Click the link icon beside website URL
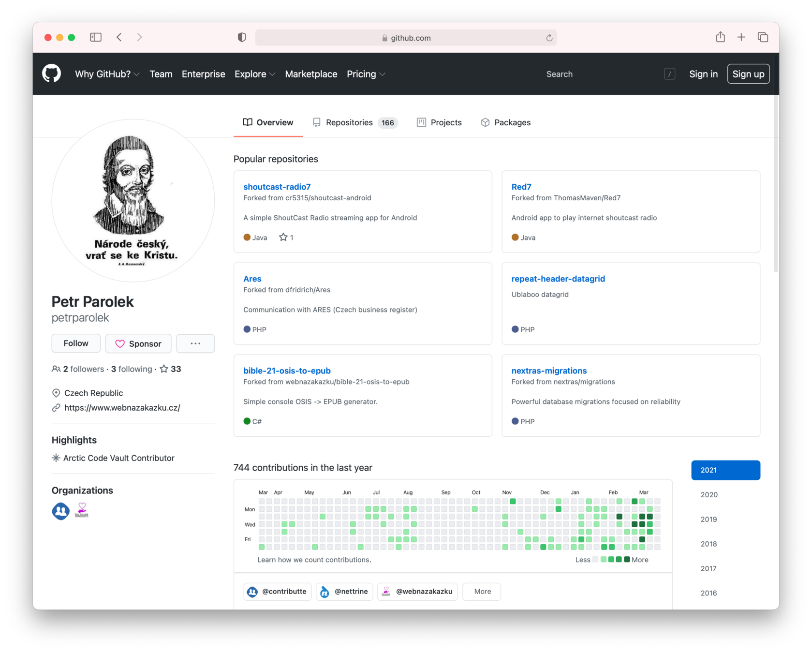812x653 pixels. coord(56,408)
